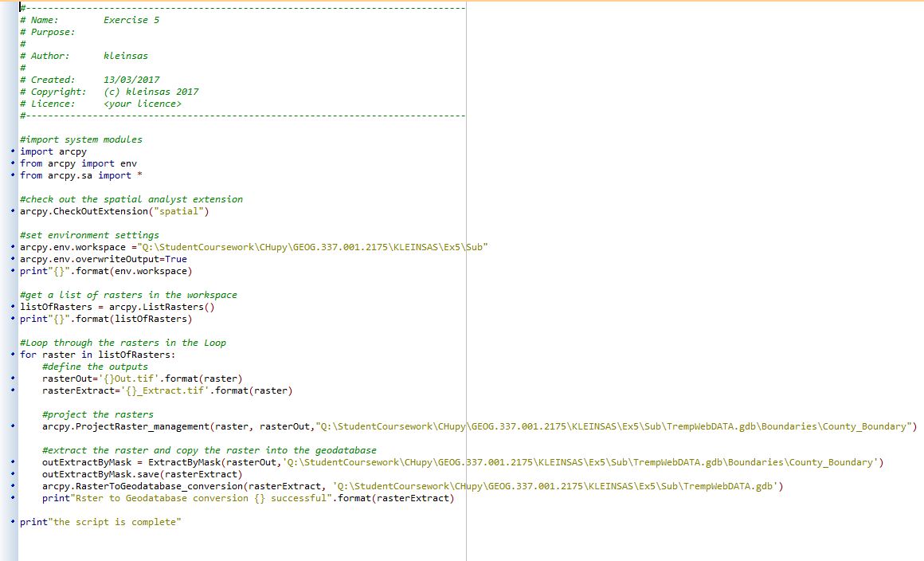Click the gutter dot beside 'import arcpy'
924x561 pixels.
(13, 151)
